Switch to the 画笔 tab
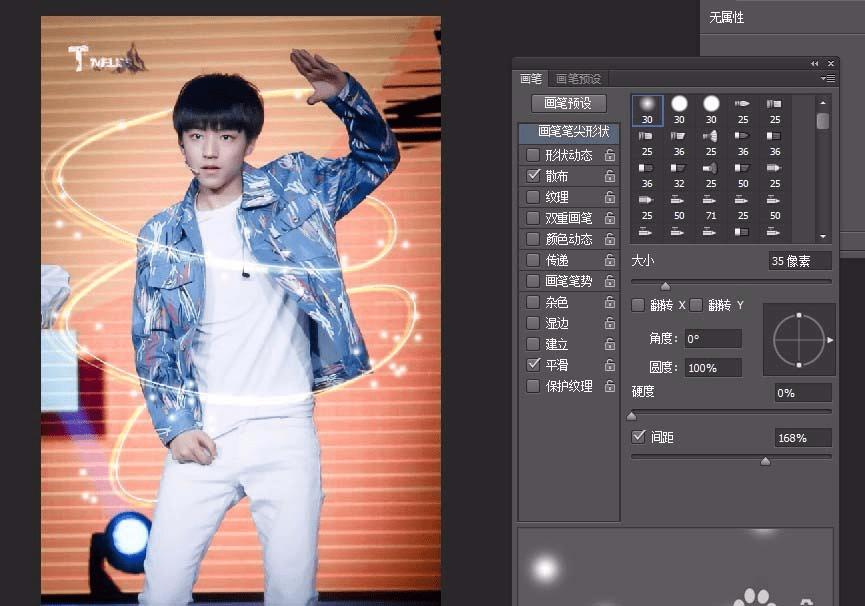This screenshot has width=865, height=606. point(531,79)
